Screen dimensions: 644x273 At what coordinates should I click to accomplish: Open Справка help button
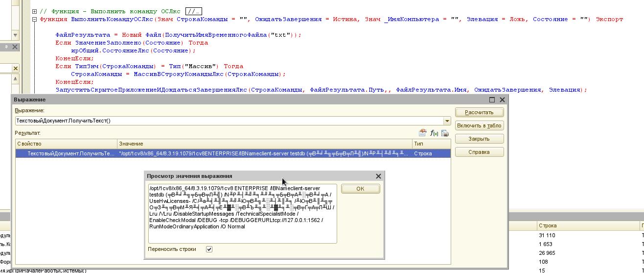tap(479, 152)
